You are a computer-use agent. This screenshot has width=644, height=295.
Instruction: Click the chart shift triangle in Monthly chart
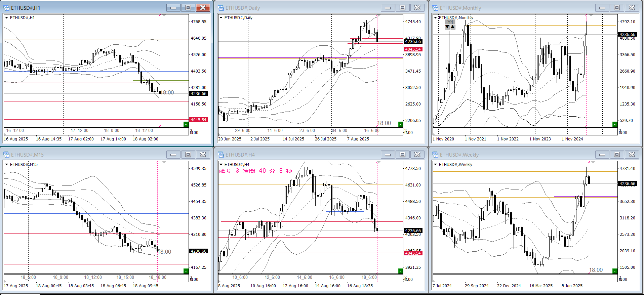(591, 15)
